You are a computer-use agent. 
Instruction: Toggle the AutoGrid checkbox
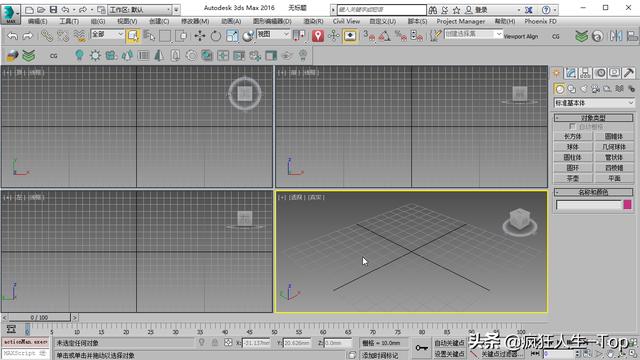(572, 127)
